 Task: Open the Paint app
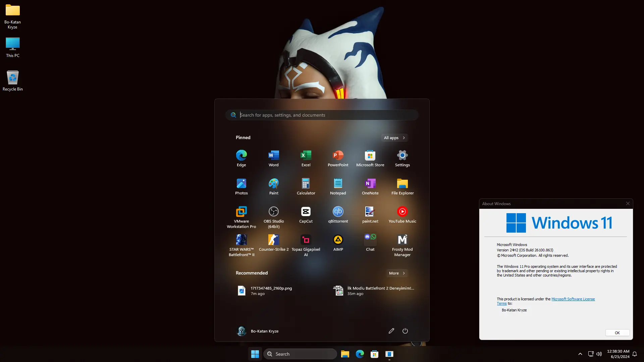[x=273, y=187]
